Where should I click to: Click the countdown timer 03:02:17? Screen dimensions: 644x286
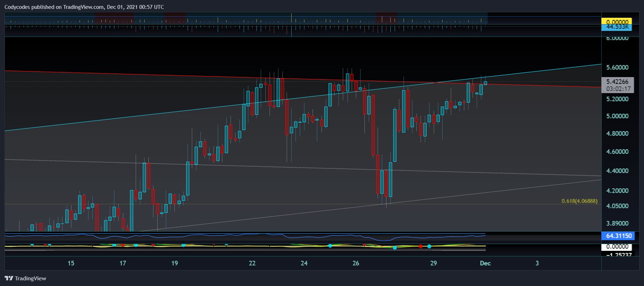click(618, 89)
